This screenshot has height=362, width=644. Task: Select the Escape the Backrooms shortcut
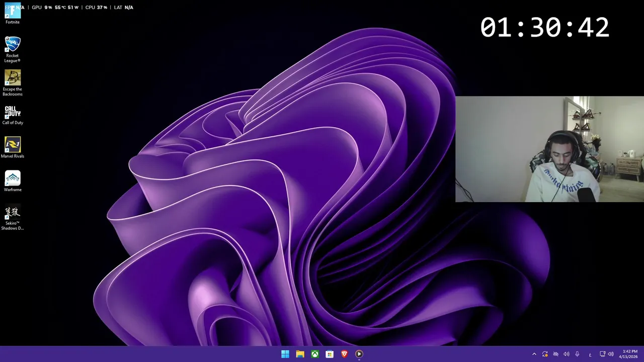click(13, 83)
